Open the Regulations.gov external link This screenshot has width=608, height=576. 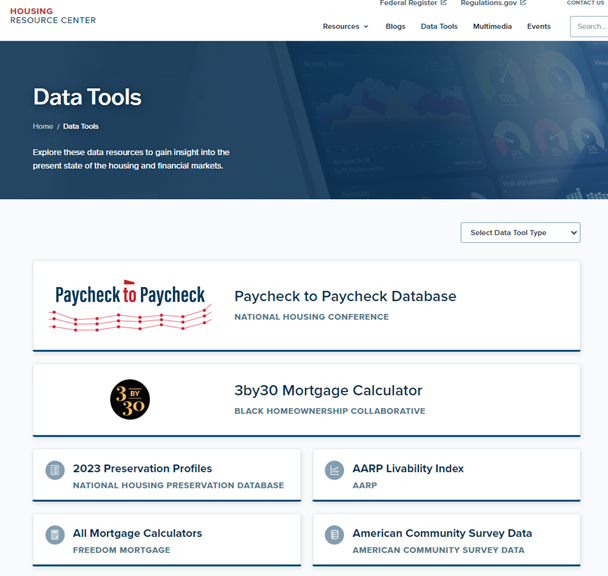(x=493, y=3)
